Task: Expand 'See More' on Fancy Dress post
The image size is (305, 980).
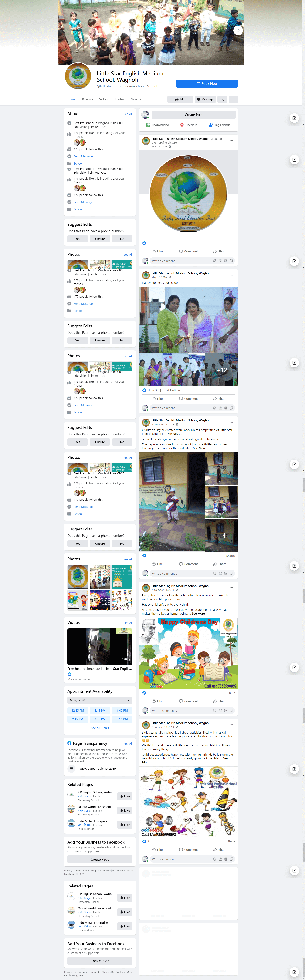Action: pyautogui.click(x=199, y=448)
